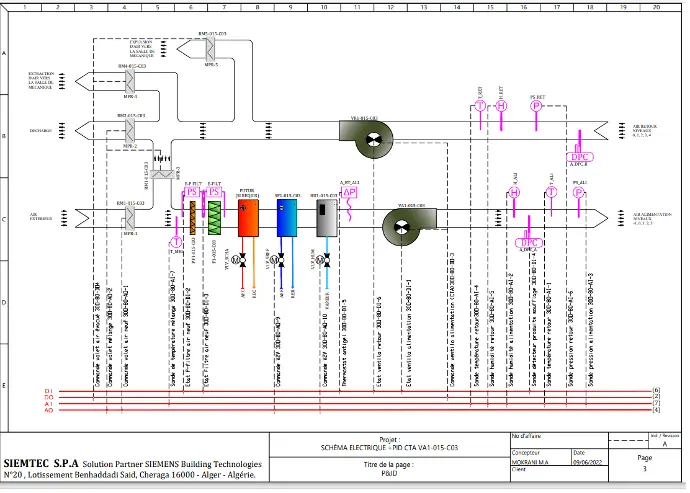Click the red heating coil block
Viewport: 690px width, 493px height.
click(x=248, y=217)
